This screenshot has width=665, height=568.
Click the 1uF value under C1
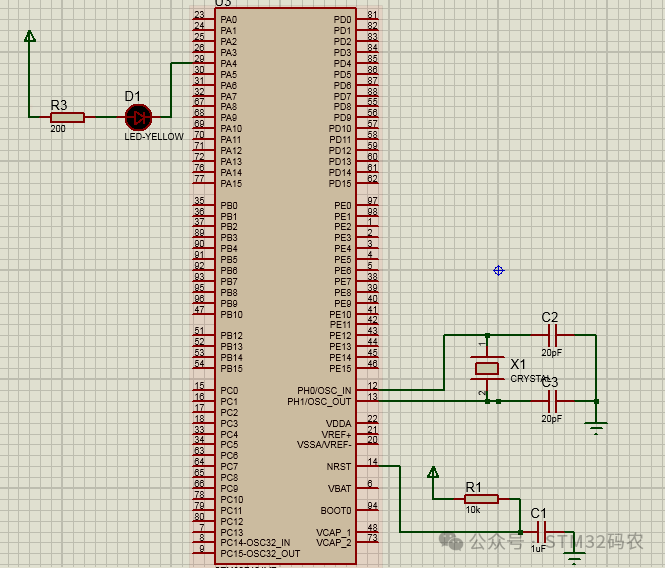coord(538,548)
